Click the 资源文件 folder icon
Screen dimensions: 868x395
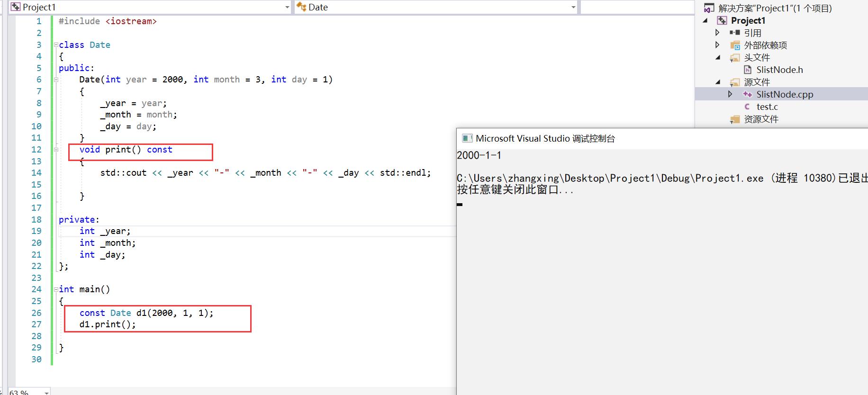(x=735, y=119)
